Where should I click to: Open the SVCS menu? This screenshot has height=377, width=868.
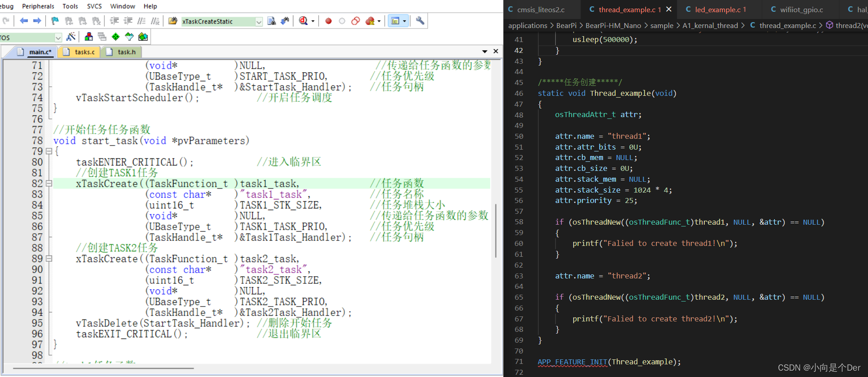[94, 6]
